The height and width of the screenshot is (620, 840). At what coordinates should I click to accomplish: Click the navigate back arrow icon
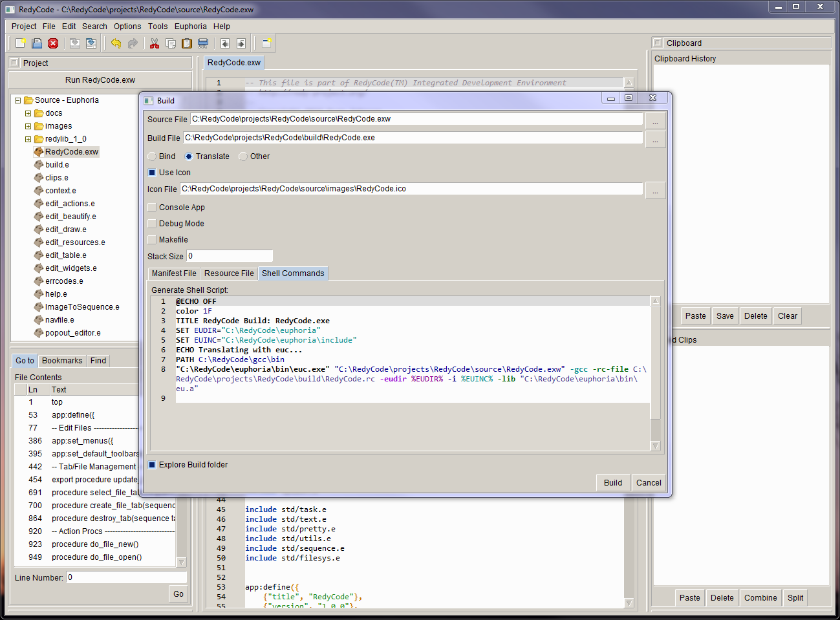(x=225, y=43)
